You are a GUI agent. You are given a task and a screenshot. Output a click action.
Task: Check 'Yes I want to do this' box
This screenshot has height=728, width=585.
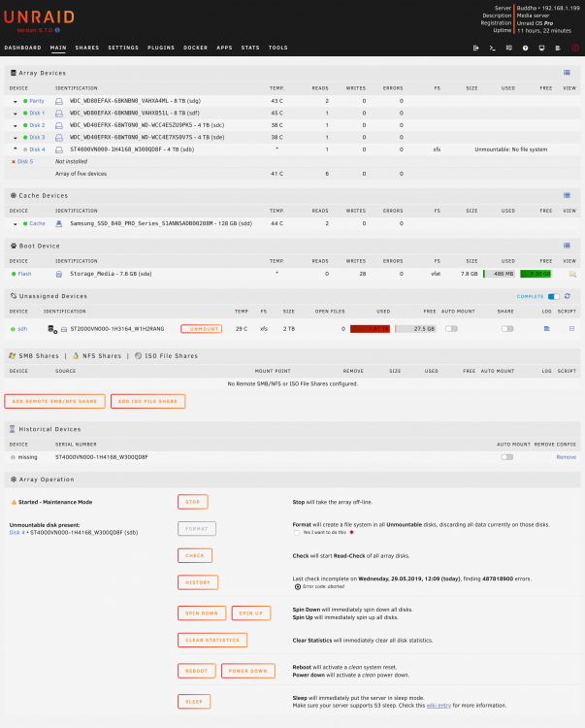[x=297, y=533]
